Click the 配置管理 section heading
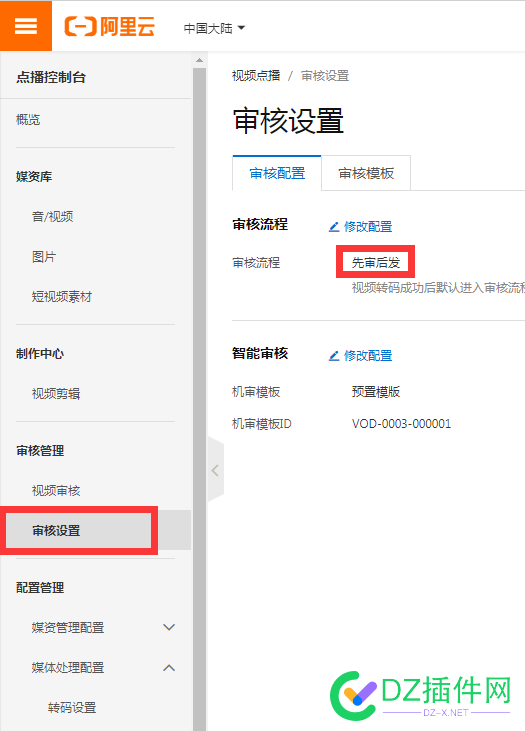Viewport: 525px width, 731px height. pos(40,588)
